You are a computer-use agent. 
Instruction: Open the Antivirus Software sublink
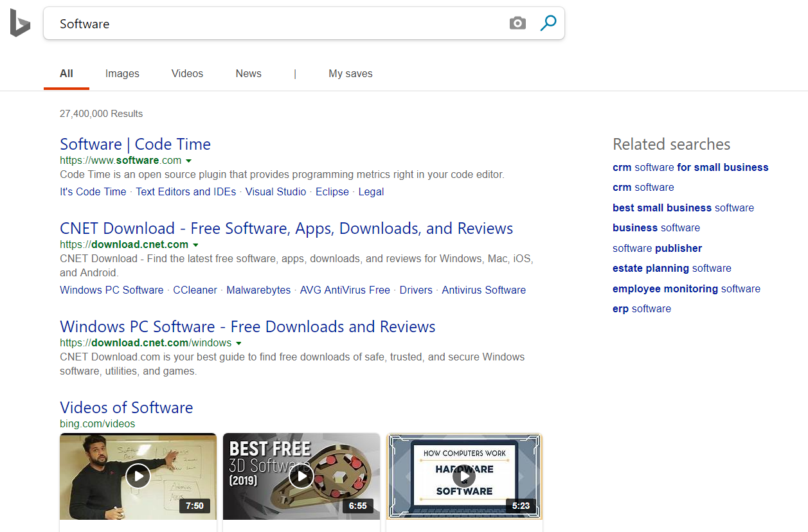click(x=484, y=290)
